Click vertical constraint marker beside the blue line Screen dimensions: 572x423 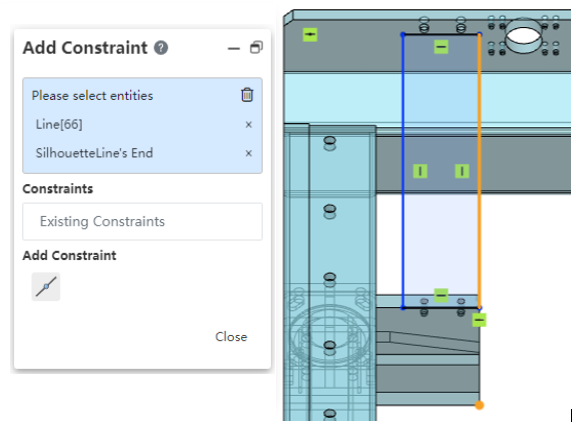[420, 171]
